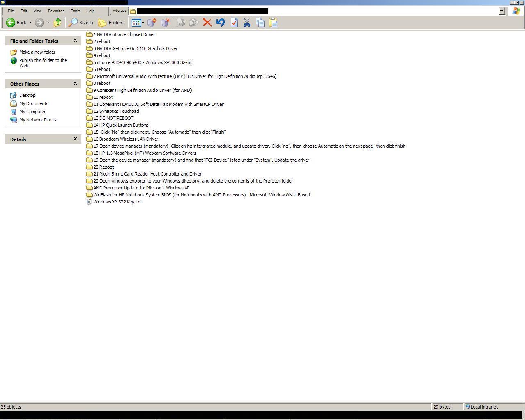Toggle the Folders tree pane
The image size is (525, 420).
111,23
